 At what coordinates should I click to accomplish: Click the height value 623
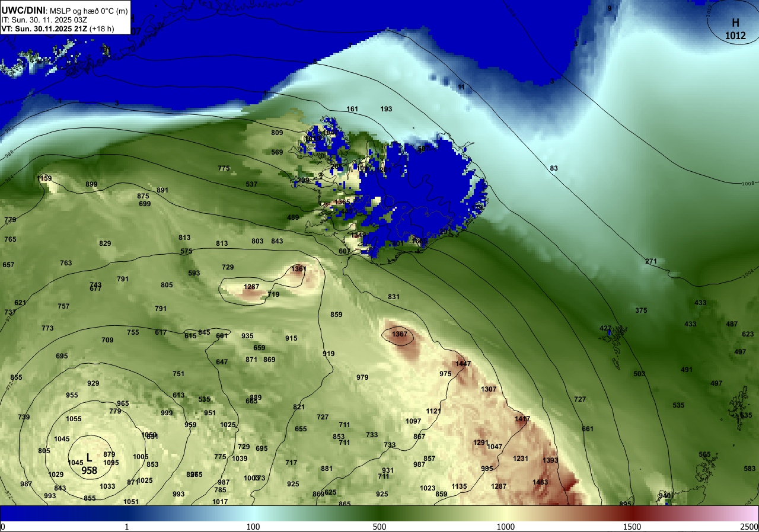tap(748, 334)
